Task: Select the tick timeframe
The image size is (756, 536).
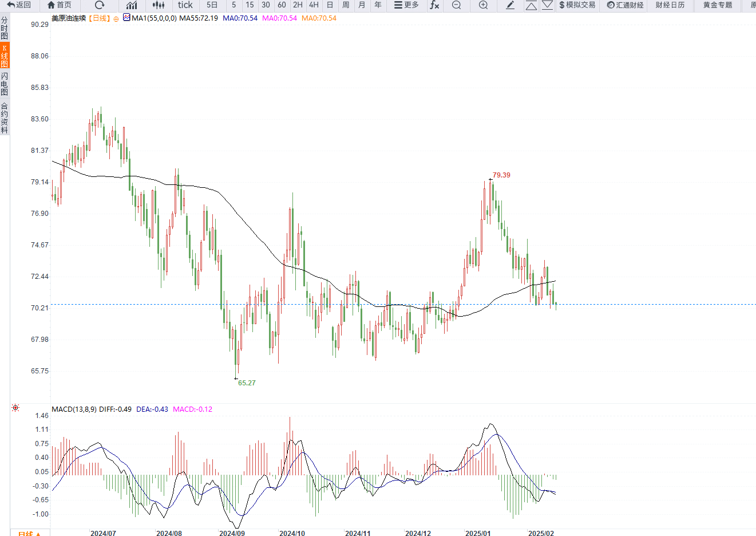Action: point(185,5)
